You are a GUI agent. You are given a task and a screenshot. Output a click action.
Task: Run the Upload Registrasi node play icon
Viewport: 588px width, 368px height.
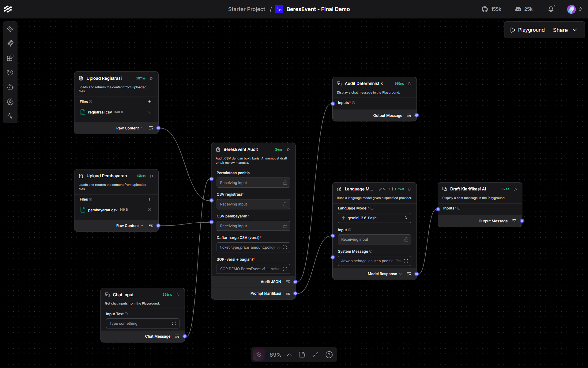point(152,79)
